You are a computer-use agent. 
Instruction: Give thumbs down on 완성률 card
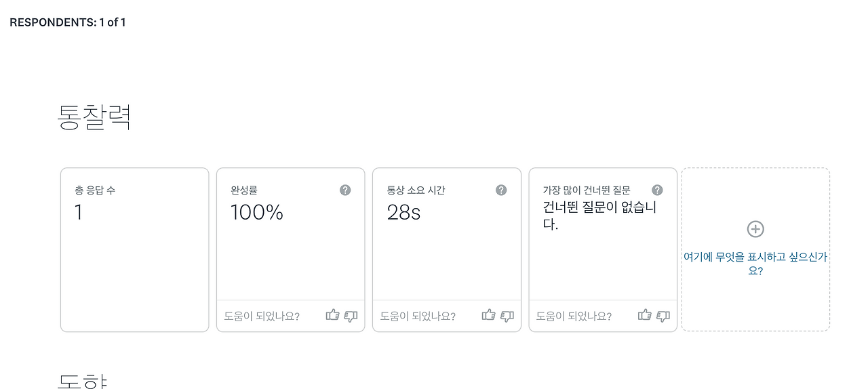(x=351, y=316)
